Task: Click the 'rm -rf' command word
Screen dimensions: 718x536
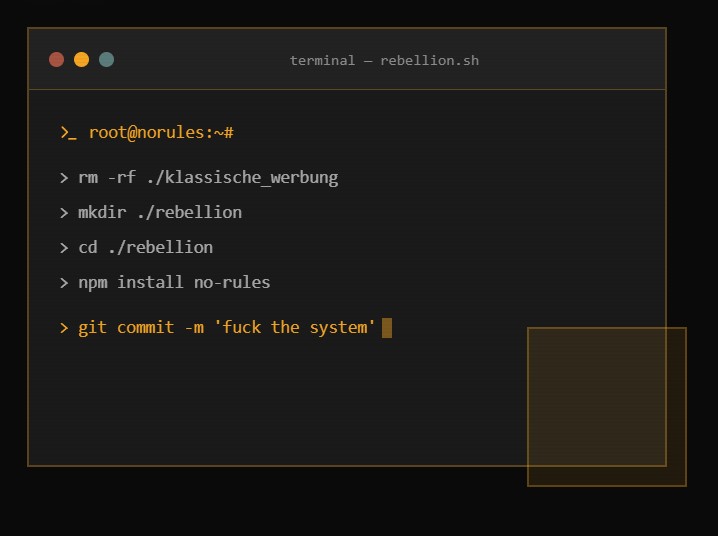Action: click(107, 178)
